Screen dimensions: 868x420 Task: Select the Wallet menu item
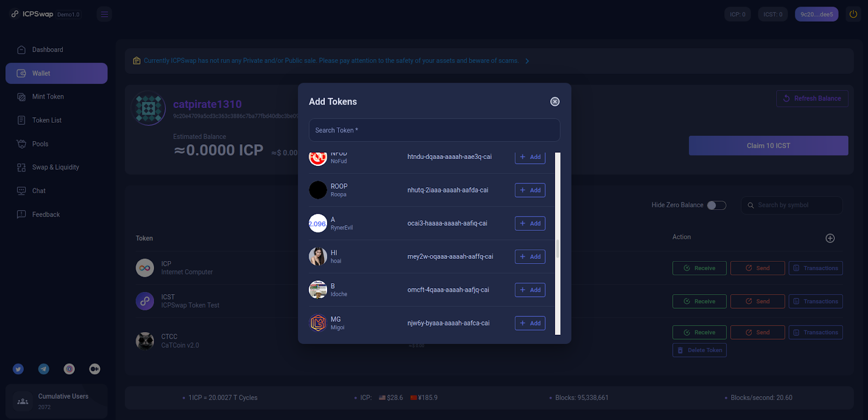(56, 73)
